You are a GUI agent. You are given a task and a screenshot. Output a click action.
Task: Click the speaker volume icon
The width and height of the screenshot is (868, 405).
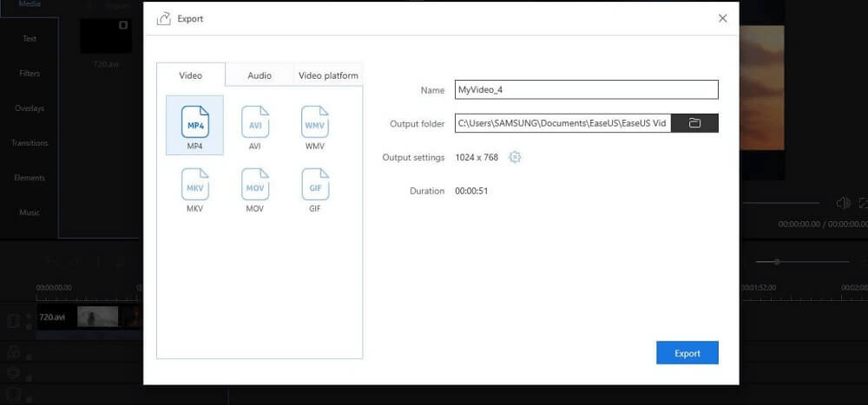click(x=842, y=203)
